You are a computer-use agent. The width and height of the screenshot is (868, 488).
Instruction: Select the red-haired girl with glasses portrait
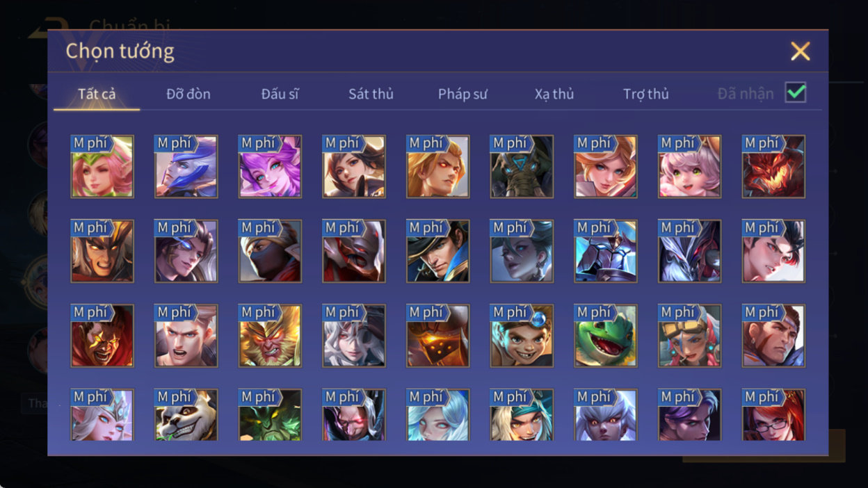pos(773,415)
